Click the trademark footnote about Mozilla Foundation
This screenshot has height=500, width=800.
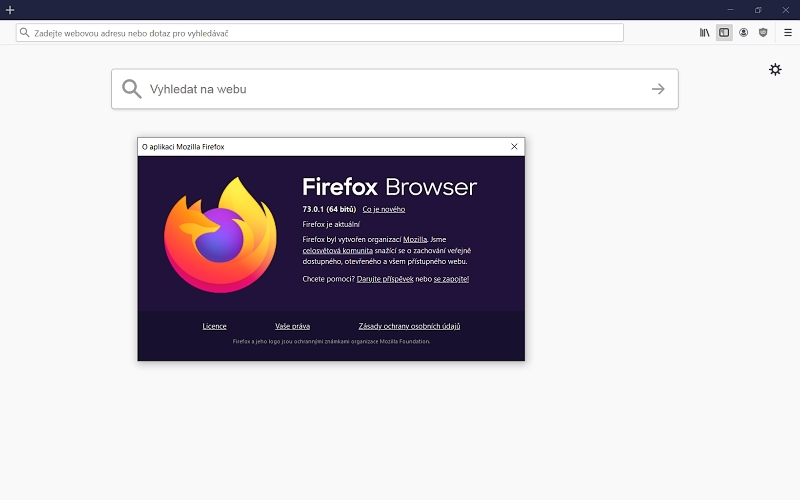(x=331, y=341)
